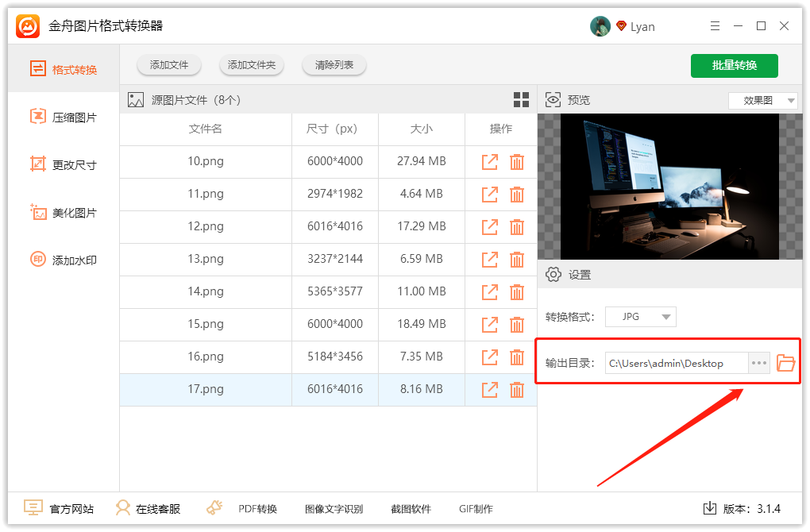
Task: Open the export icon for 16.png
Action: point(490,357)
